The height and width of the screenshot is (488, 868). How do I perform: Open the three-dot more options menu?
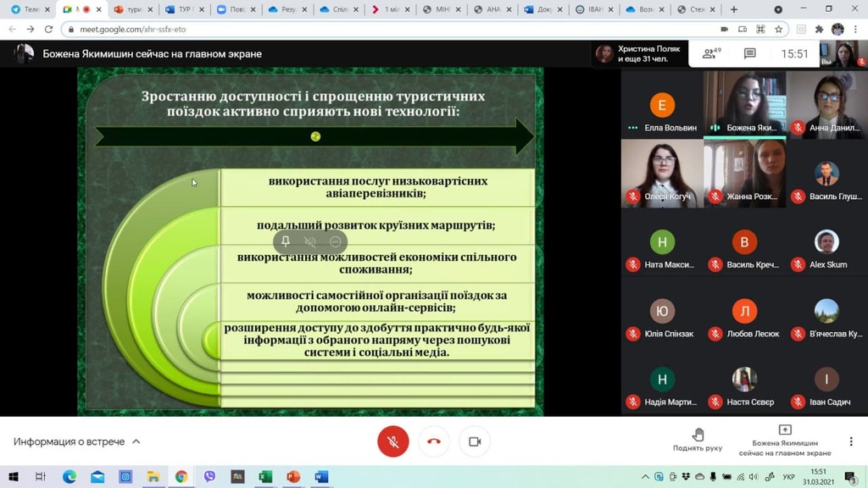click(851, 441)
